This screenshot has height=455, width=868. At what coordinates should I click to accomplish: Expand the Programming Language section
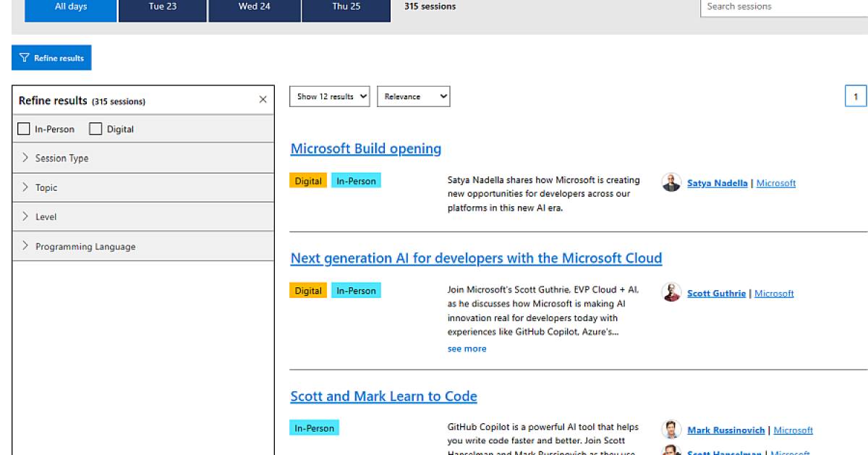(85, 246)
